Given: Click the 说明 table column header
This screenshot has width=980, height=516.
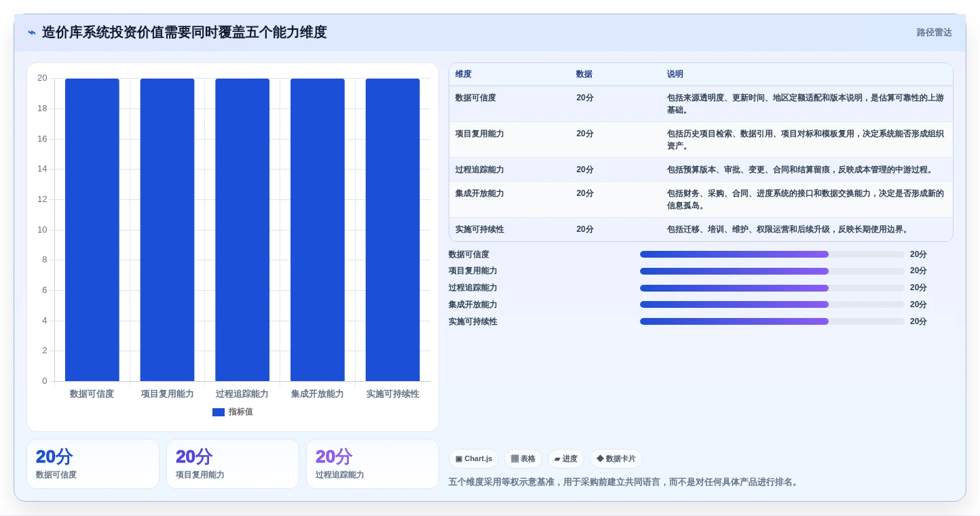Looking at the screenshot, I should (675, 75).
